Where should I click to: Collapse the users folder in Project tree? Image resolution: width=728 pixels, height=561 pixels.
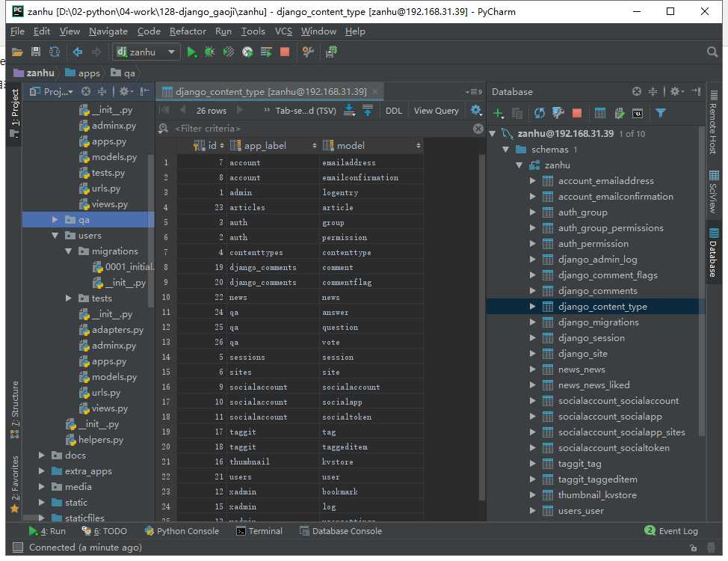(x=55, y=236)
